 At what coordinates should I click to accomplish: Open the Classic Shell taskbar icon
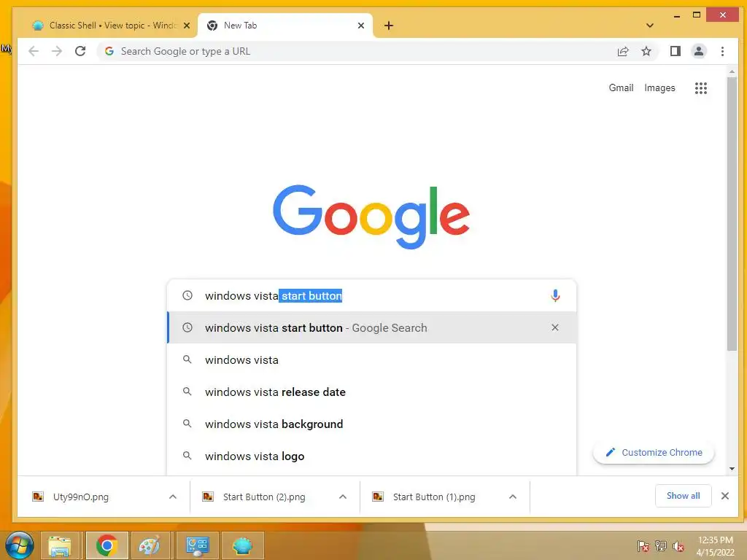(x=242, y=545)
